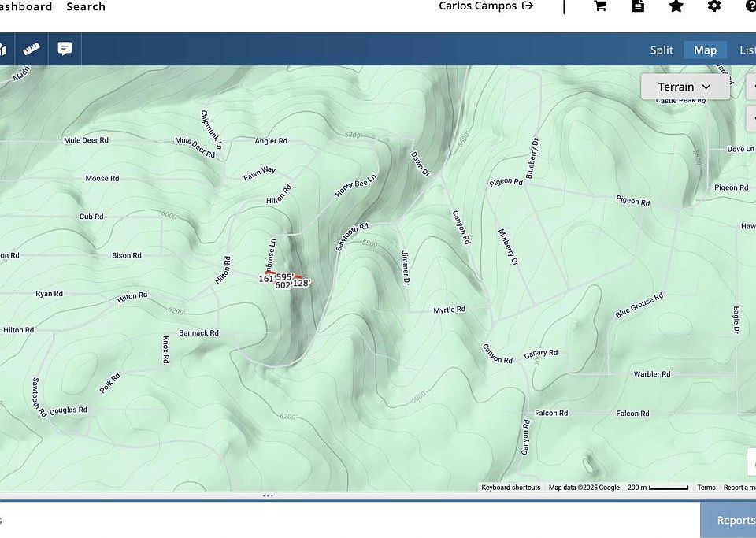This screenshot has height=538, width=756.
Task: Click the map layers icon in blue toolbar
Action: [2, 49]
